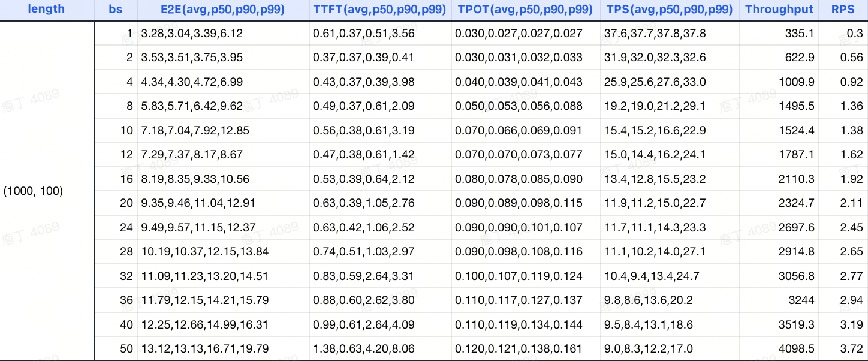Select the RPS column header
868x361 pixels.
pyautogui.click(x=843, y=10)
